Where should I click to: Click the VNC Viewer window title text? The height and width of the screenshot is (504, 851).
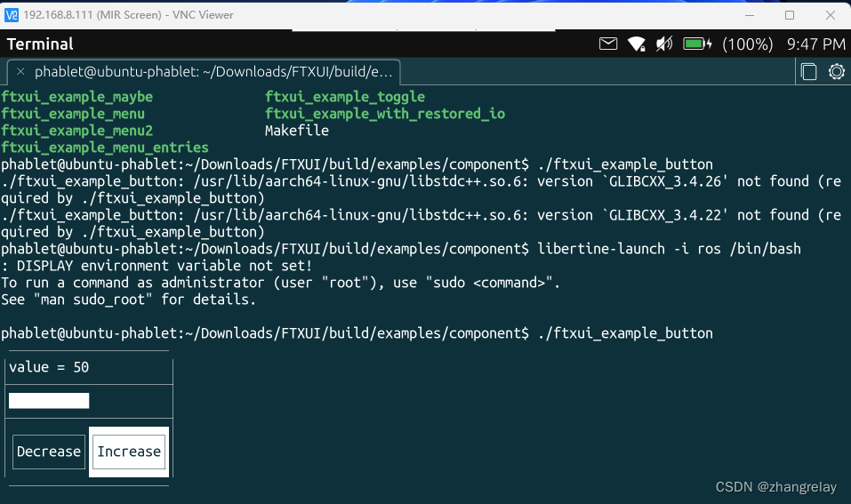[129, 15]
